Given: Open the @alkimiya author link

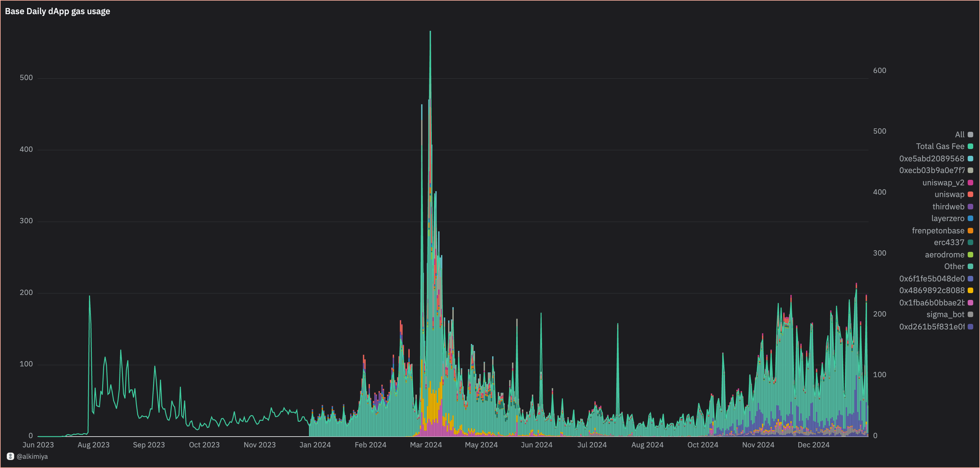Looking at the screenshot, I should (32, 456).
